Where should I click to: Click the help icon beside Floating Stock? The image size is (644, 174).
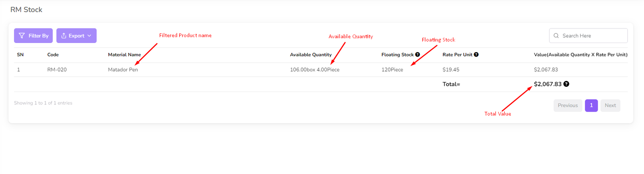[x=417, y=55]
